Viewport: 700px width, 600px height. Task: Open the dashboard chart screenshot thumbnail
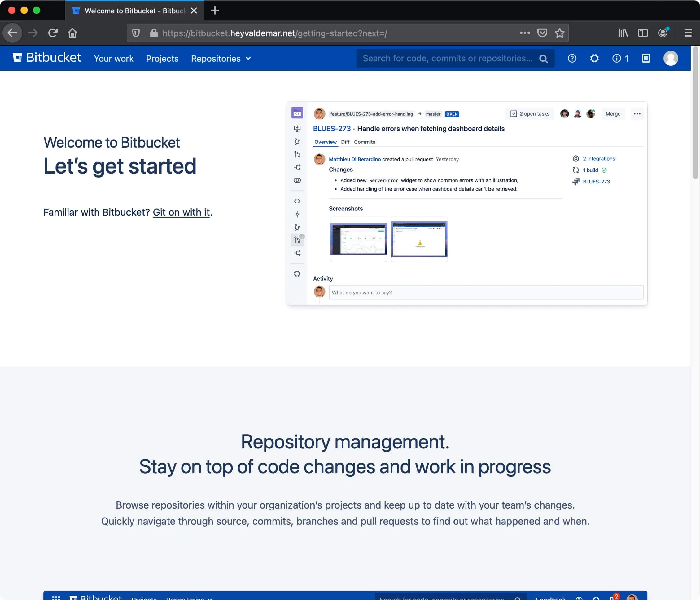coord(358,239)
